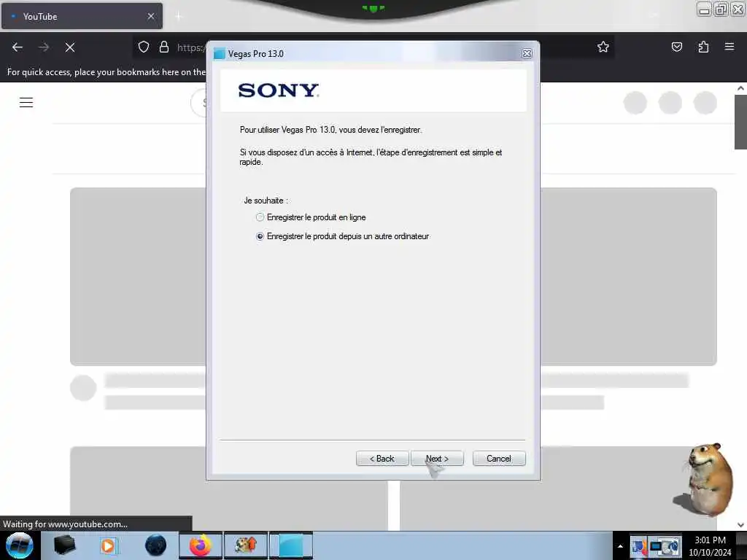Open a new Firefox tab
The image size is (747, 560).
pos(179,17)
